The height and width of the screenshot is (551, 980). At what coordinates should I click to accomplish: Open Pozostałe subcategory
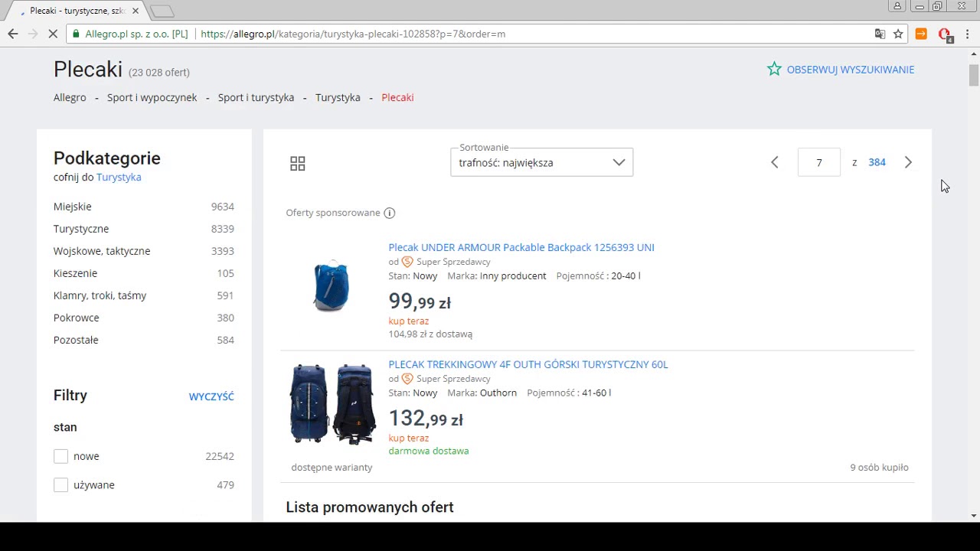[x=76, y=340]
